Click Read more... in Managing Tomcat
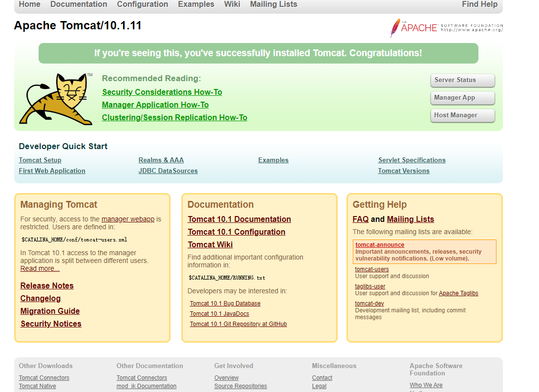This screenshot has width=539, height=392. click(40, 268)
